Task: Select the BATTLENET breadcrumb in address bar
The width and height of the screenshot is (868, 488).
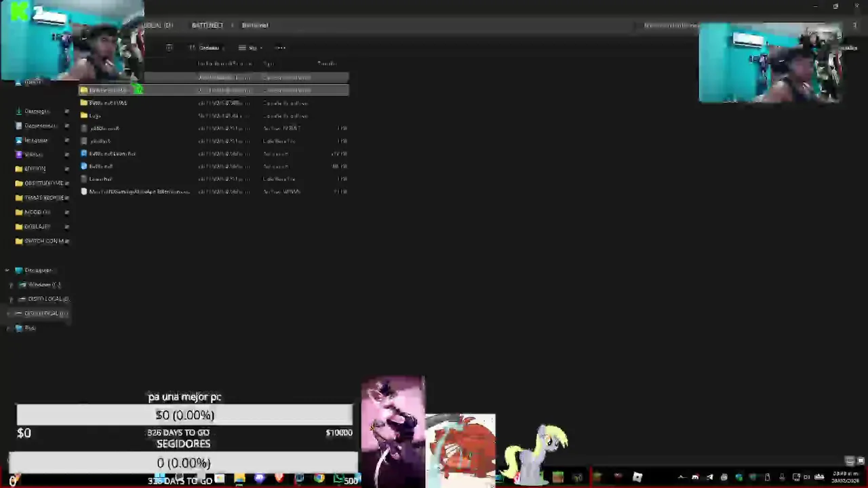Action: coord(207,25)
